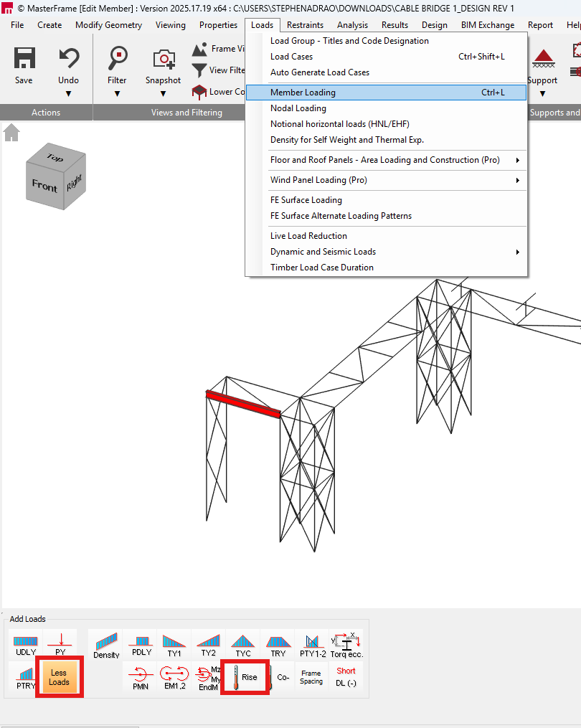Click the Less Loads button
The image size is (581, 728).
click(x=59, y=677)
